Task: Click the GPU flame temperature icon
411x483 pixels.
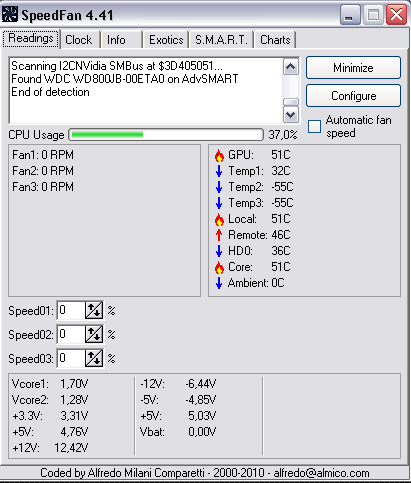Action: 219,155
